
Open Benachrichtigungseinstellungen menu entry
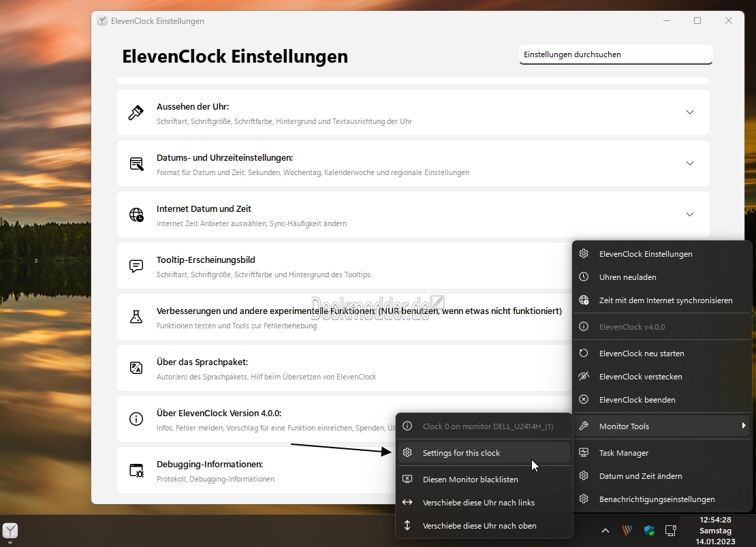click(662, 499)
